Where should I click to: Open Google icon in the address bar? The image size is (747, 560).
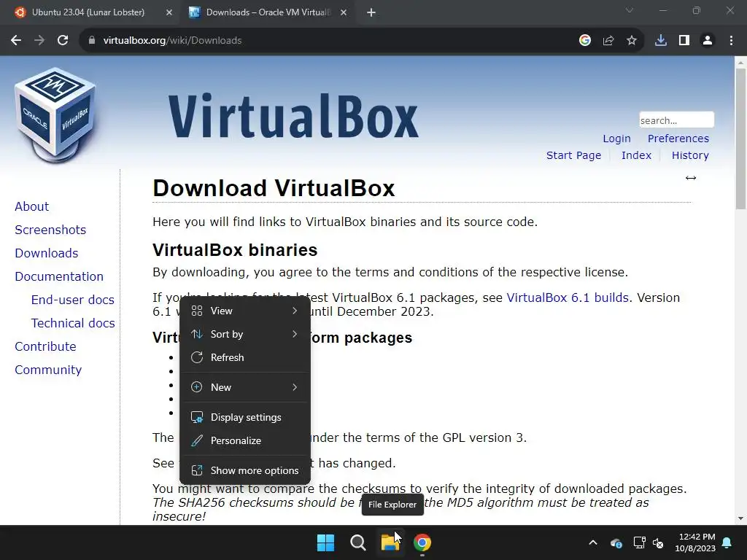(585, 41)
